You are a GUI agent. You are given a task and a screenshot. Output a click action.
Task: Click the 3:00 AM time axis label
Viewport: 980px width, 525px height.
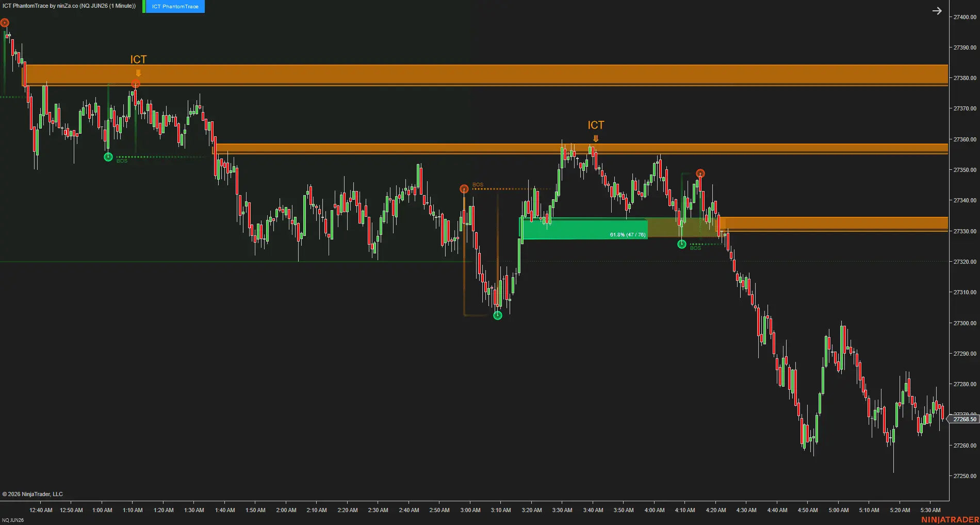pos(470,510)
